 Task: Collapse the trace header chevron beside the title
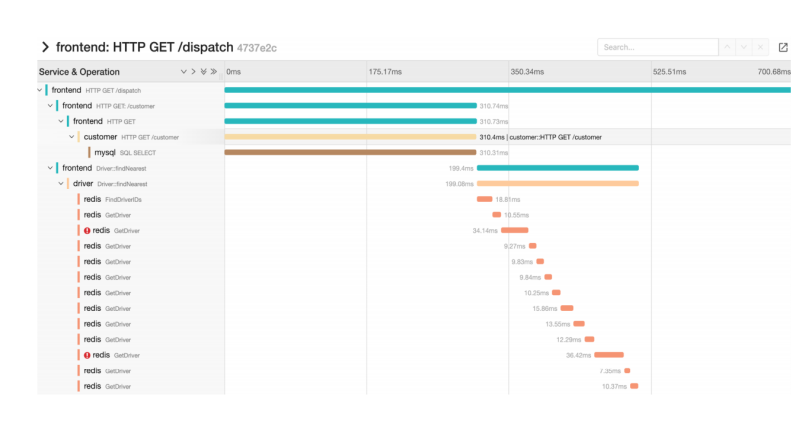coord(44,47)
